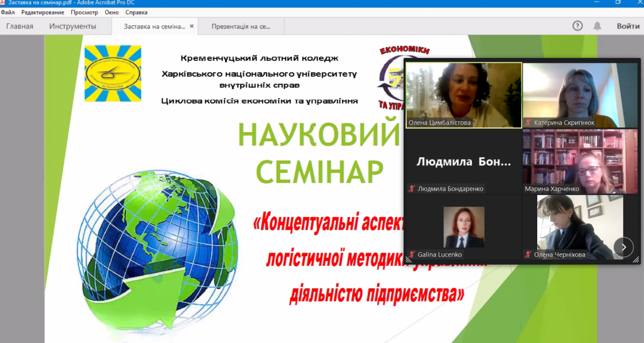
Task: Click the Acrobat icon in title bar
Action: tap(3, 3)
